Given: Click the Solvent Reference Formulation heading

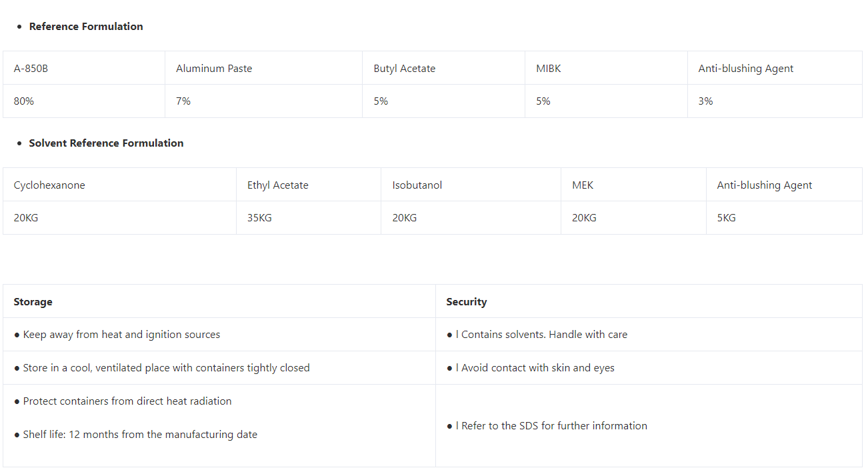Looking at the screenshot, I should click(x=106, y=143).
